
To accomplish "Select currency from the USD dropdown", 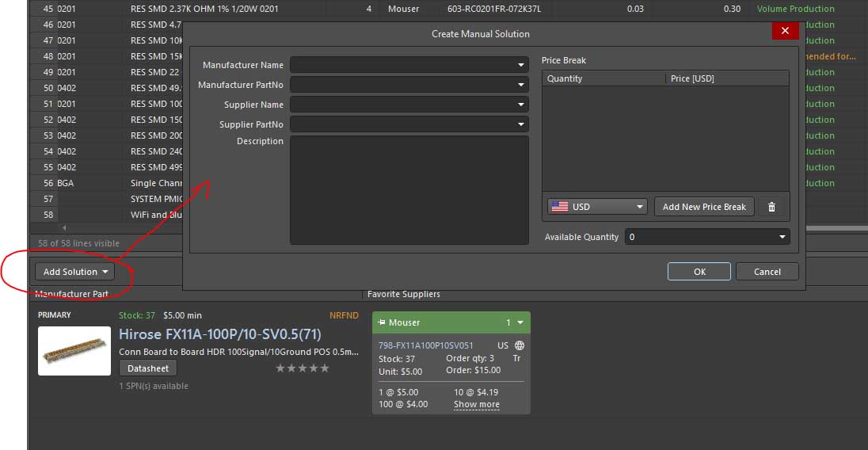I will (x=597, y=207).
